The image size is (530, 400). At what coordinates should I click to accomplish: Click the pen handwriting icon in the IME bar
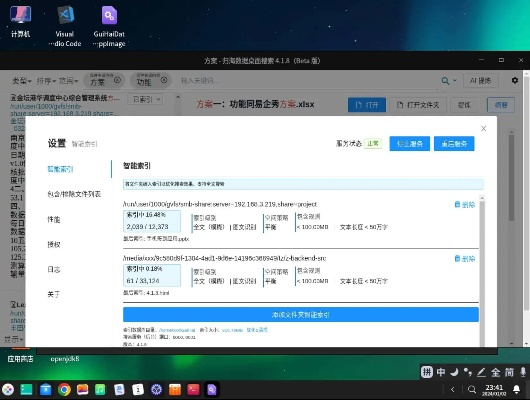pyautogui.click(x=481, y=372)
